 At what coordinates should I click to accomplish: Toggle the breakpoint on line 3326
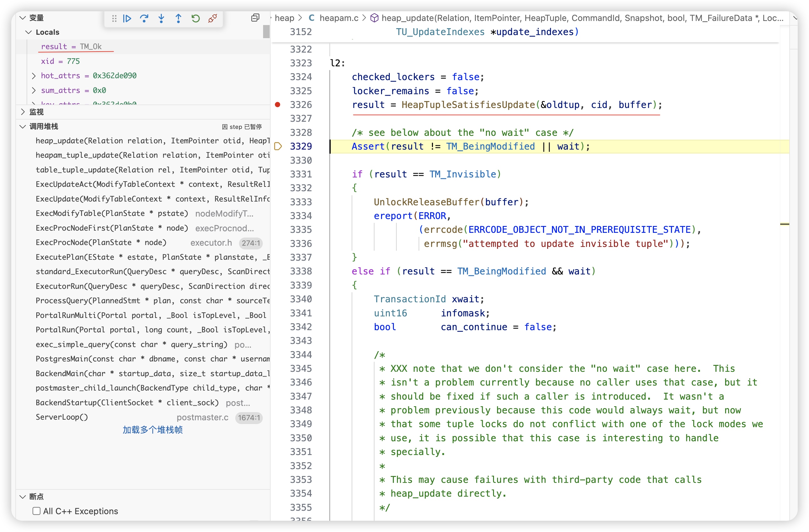pyautogui.click(x=277, y=105)
